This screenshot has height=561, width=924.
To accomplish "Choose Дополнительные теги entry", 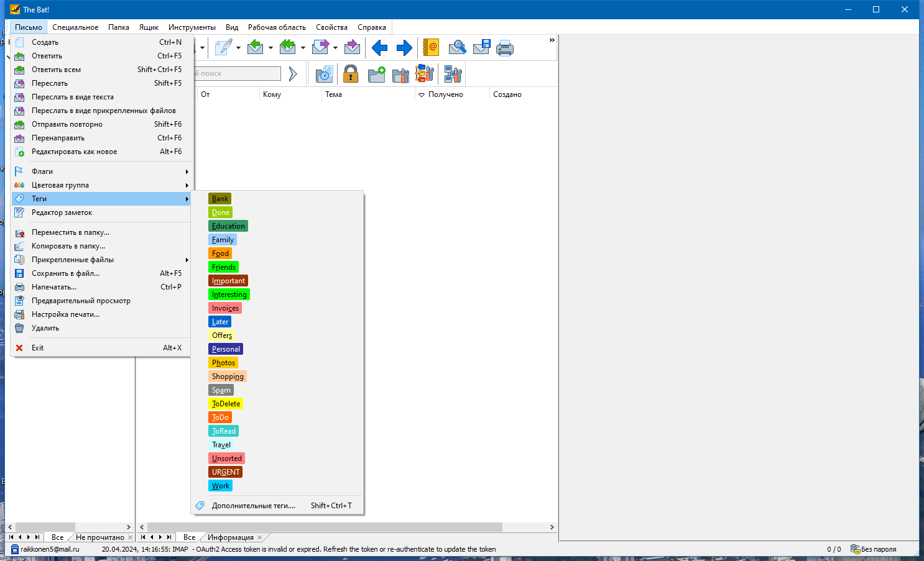I will (x=277, y=506).
